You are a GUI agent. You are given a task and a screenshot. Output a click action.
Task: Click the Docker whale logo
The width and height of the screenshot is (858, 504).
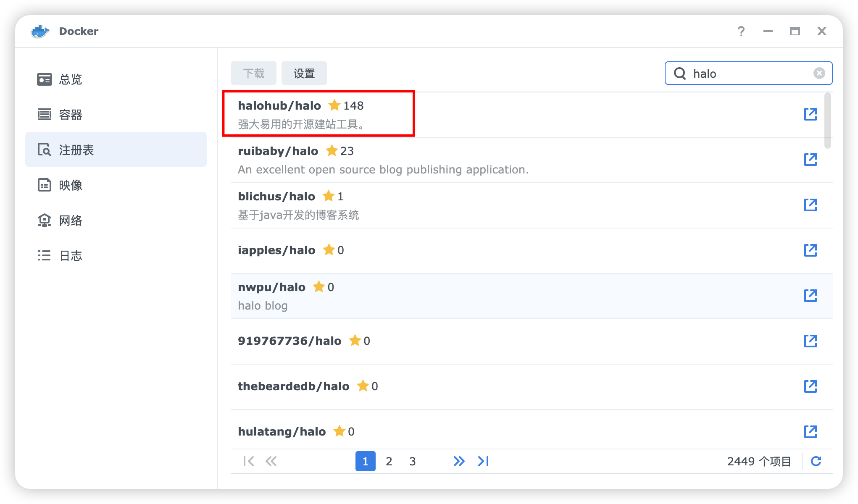[x=40, y=31]
